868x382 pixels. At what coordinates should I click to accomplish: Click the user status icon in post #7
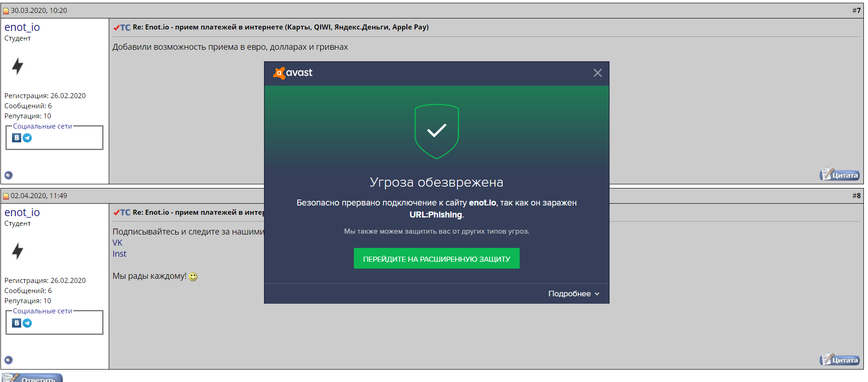[x=9, y=175]
